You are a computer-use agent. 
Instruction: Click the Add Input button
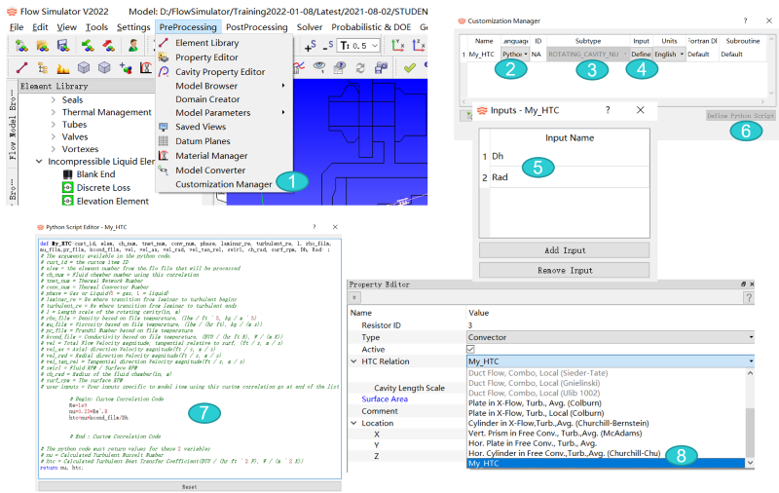(x=564, y=250)
